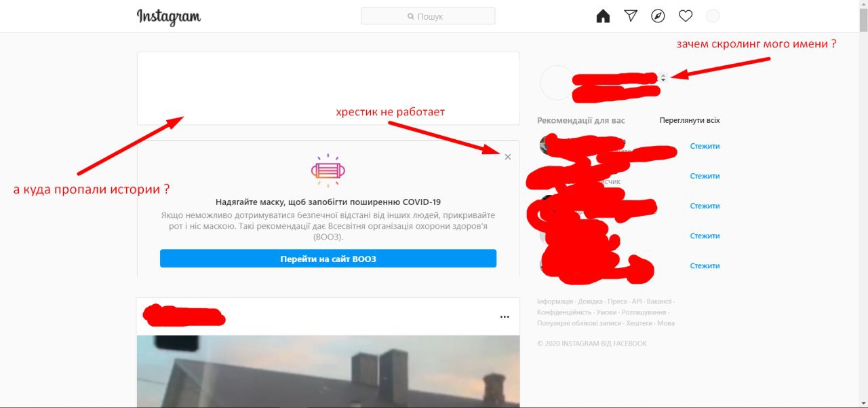Click Перейти на сайт ВООЗ button
The width and height of the screenshot is (868, 408).
pos(328,259)
